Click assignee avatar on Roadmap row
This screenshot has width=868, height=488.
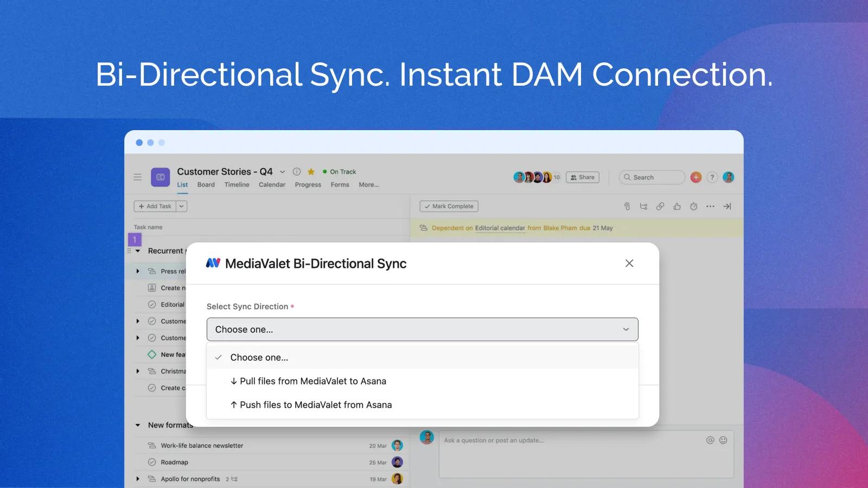pos(398,463)
